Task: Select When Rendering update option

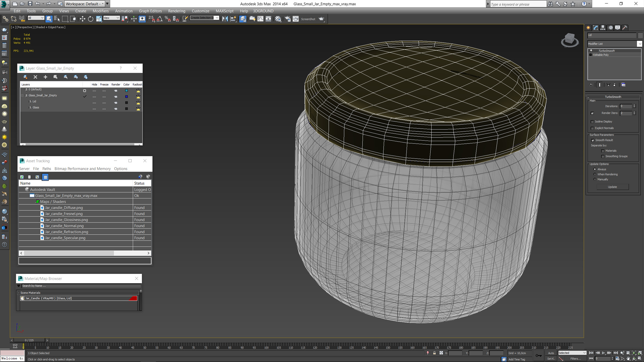Action: [x=595, y=174]
